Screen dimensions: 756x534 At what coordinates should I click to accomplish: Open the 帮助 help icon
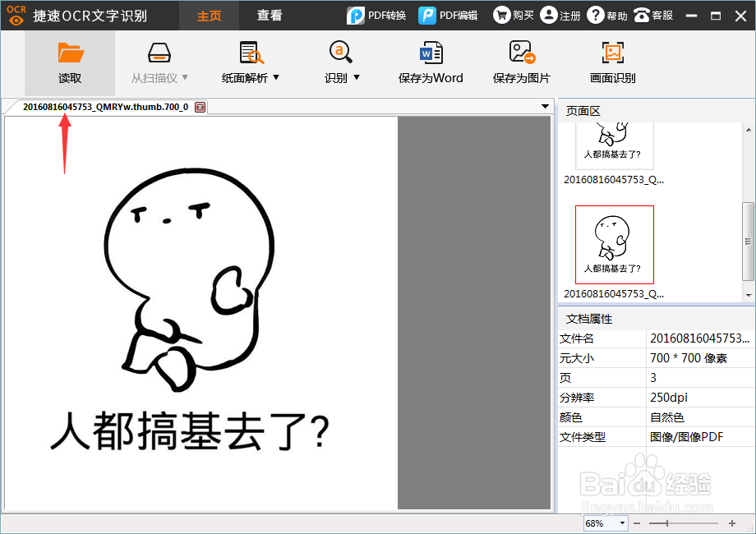coord(596,16)
